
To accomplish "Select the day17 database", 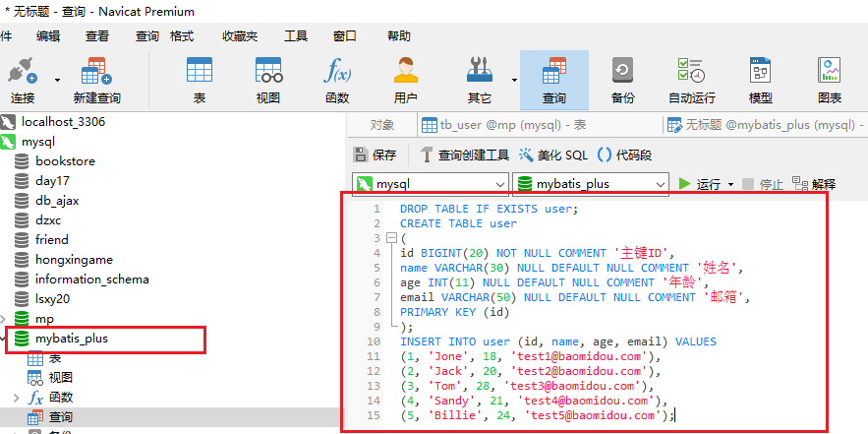I will tap(52, 181).
